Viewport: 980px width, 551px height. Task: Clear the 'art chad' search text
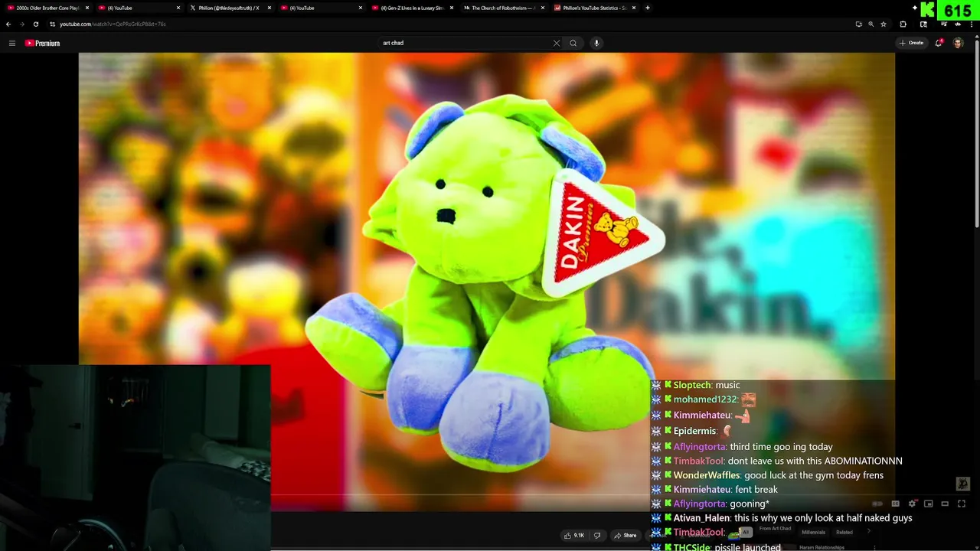pos(557,43)
